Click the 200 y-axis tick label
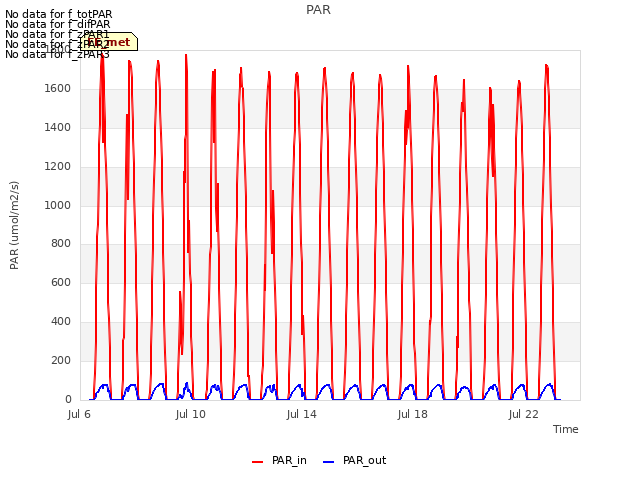 [x=61, y=360]
